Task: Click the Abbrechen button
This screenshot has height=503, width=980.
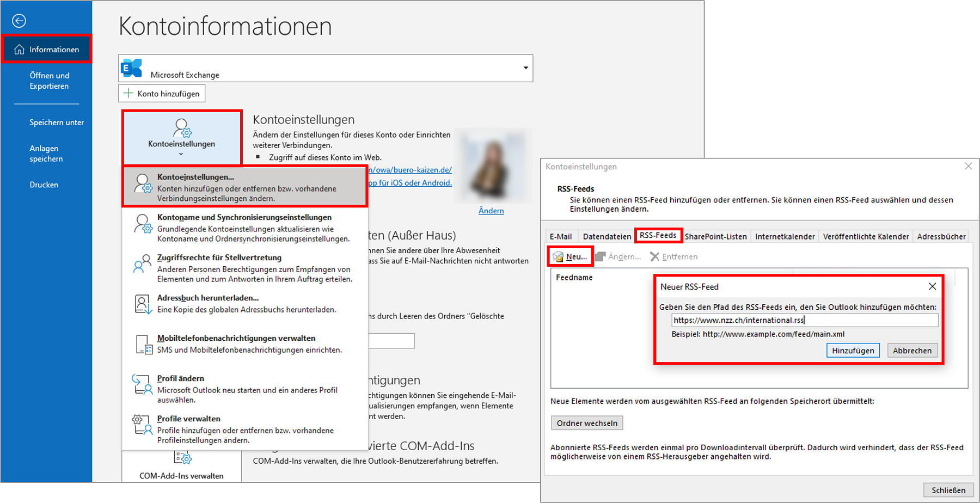Action: [x=912, y=351]
